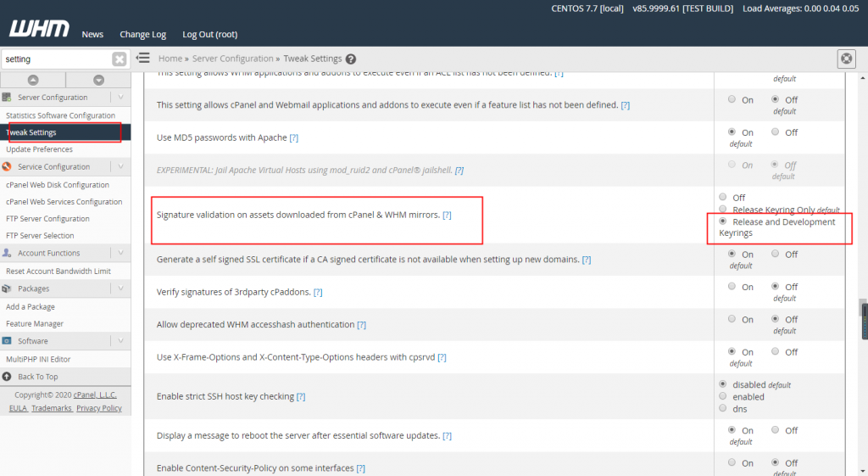Open help [?] for self signed SSL certificate

coord(587,260)
